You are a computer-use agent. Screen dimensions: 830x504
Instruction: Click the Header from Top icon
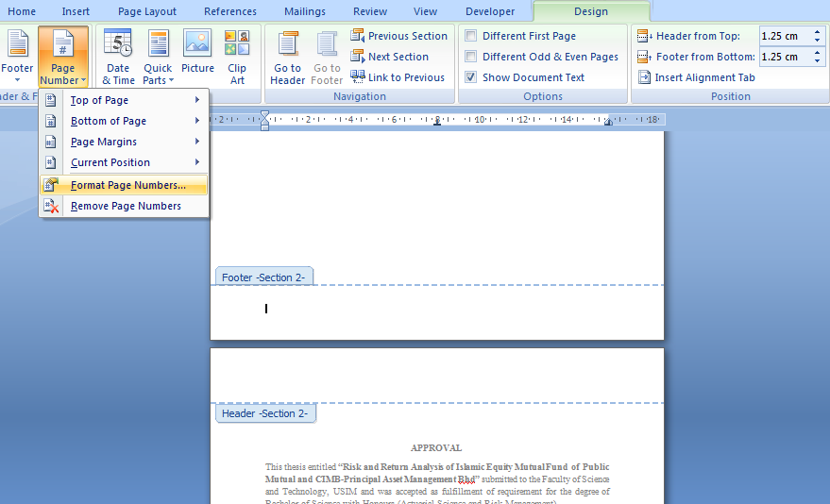click(x=645, y=36)
